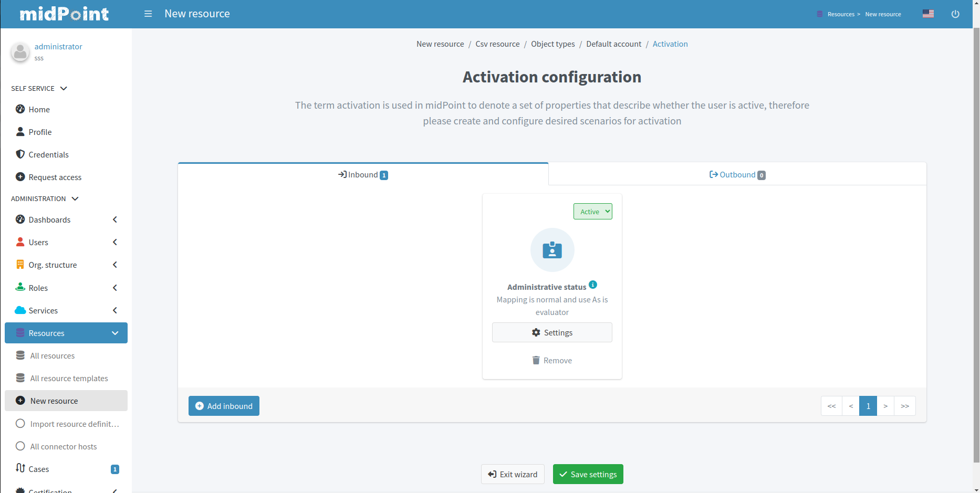Switch to the Outbound tab
The image size is (980, 493).
[737, 175]
